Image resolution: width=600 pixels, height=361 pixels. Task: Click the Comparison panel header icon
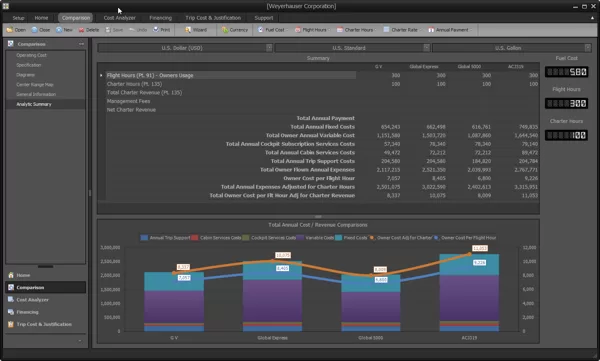click(11, 44)
